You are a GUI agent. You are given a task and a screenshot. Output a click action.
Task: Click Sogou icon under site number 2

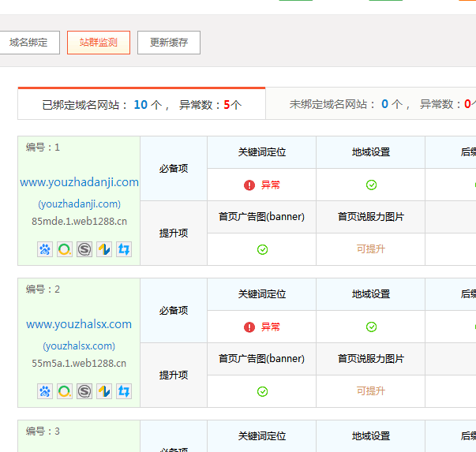point(84,391)
